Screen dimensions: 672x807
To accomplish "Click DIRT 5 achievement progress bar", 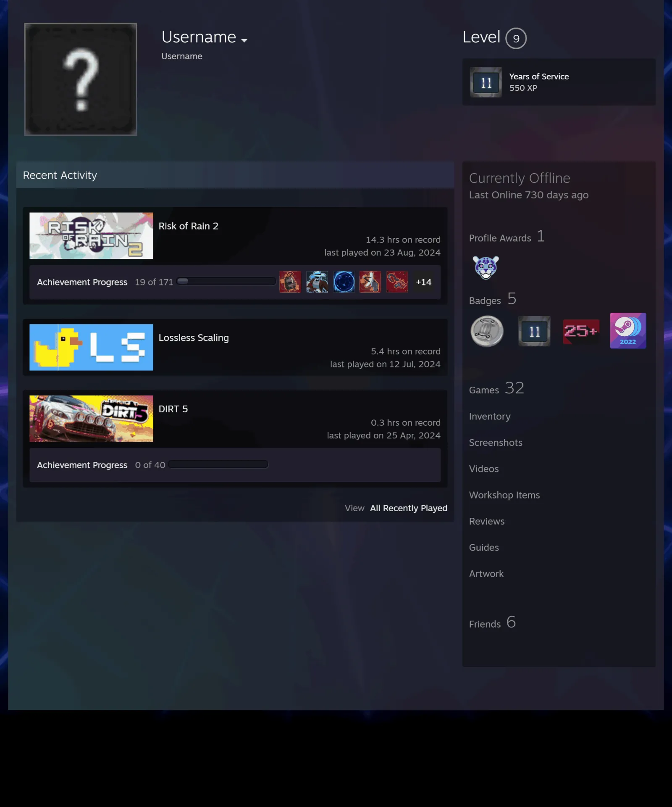I will [218, 464].
